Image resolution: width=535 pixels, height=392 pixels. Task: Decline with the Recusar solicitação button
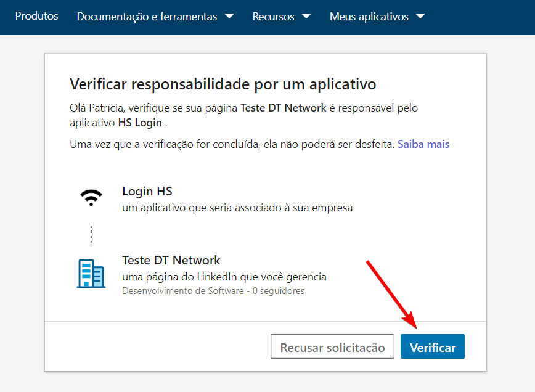tap(332, 347)
